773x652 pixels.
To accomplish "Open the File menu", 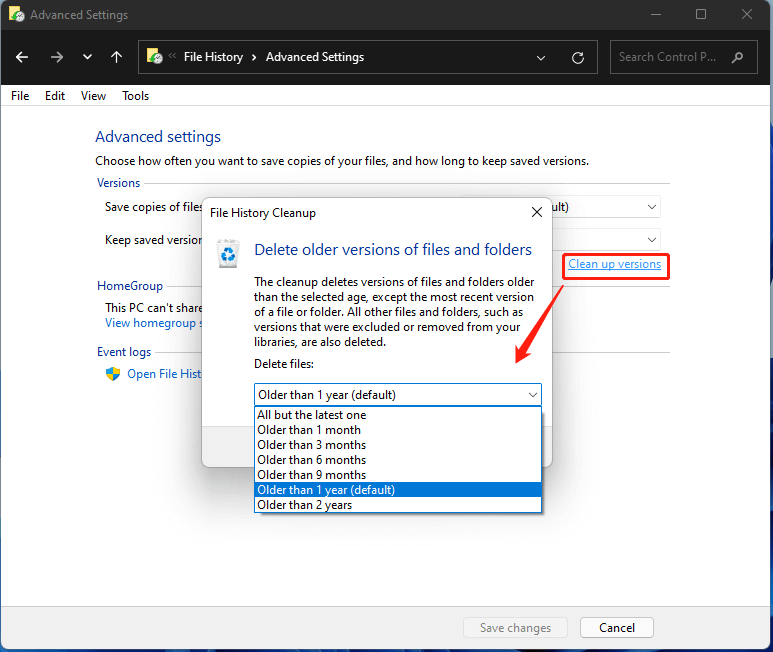I will coord(20,96).
